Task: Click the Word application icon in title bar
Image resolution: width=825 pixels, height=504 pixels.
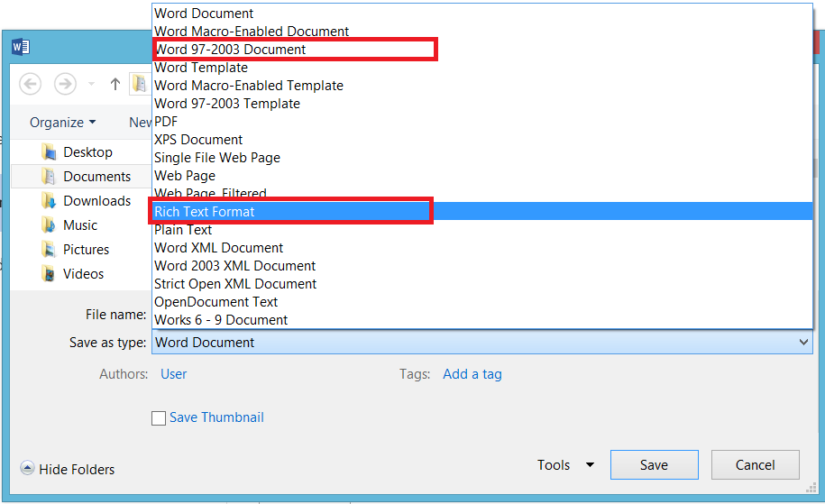Action: [21, 48]
